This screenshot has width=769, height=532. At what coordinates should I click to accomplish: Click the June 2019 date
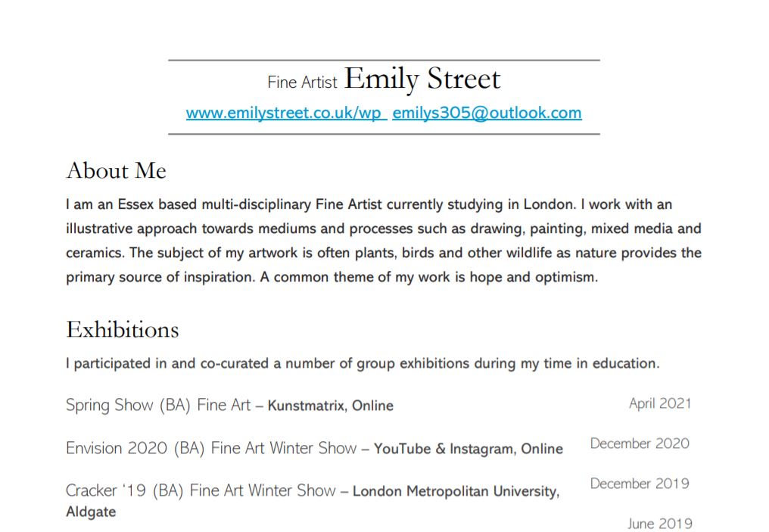click(660, 524)
